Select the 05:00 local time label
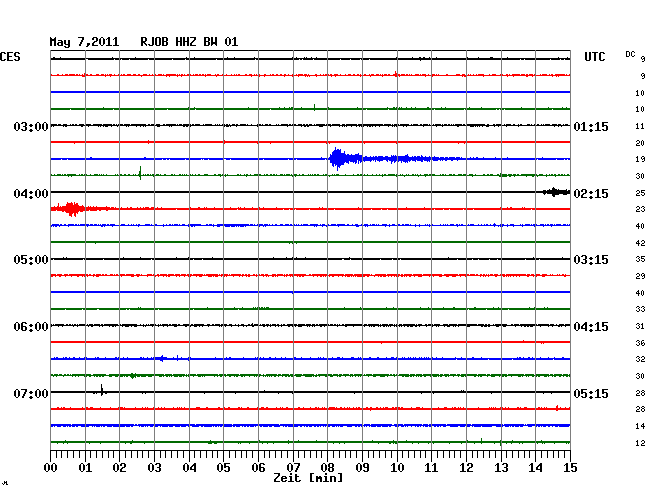650x494 pixels. [31, 260]
